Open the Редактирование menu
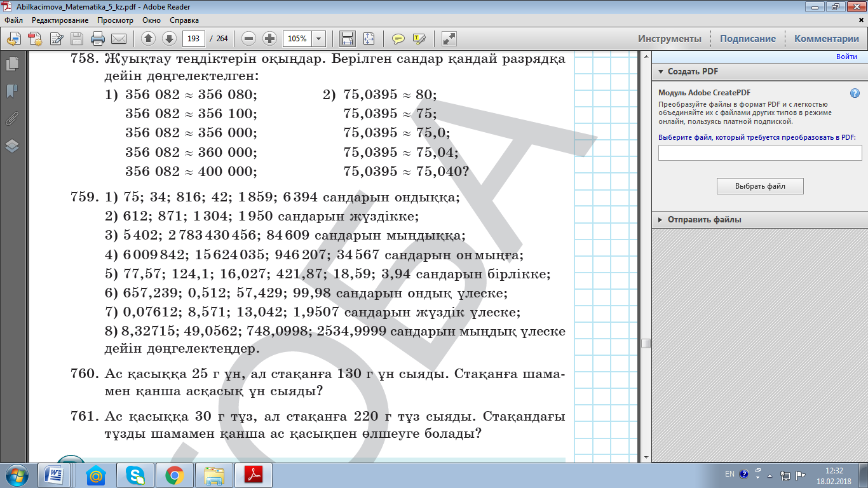 (x=60, y=20)
